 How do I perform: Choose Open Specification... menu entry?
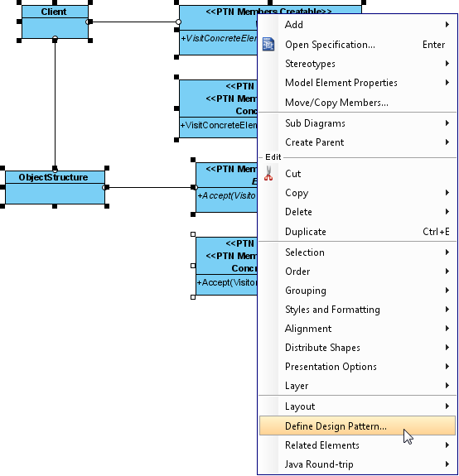click(x=357, y=45)
